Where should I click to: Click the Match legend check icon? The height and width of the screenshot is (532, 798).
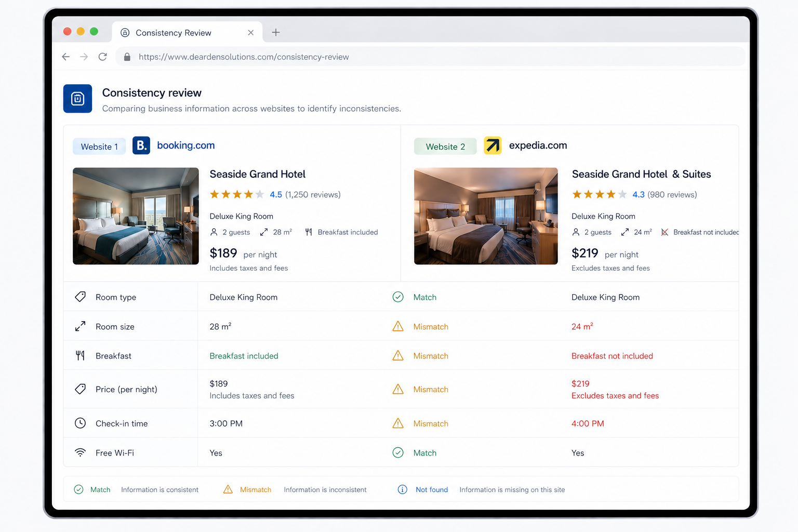click(78, 489)
